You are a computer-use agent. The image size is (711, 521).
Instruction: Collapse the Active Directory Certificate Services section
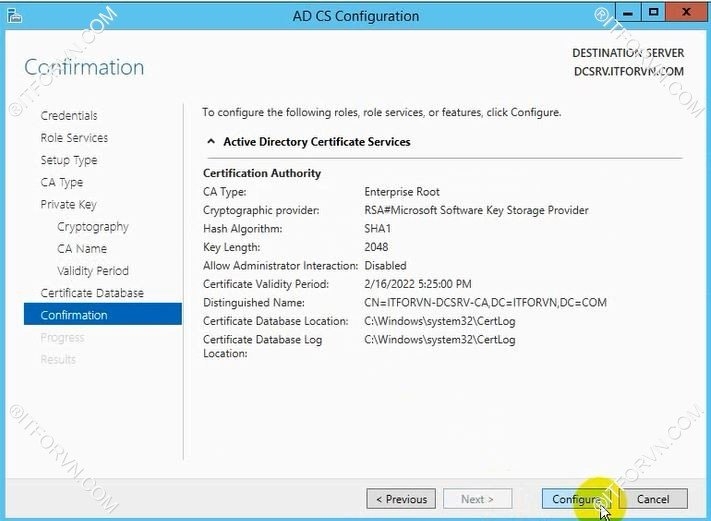click(211, 142)
